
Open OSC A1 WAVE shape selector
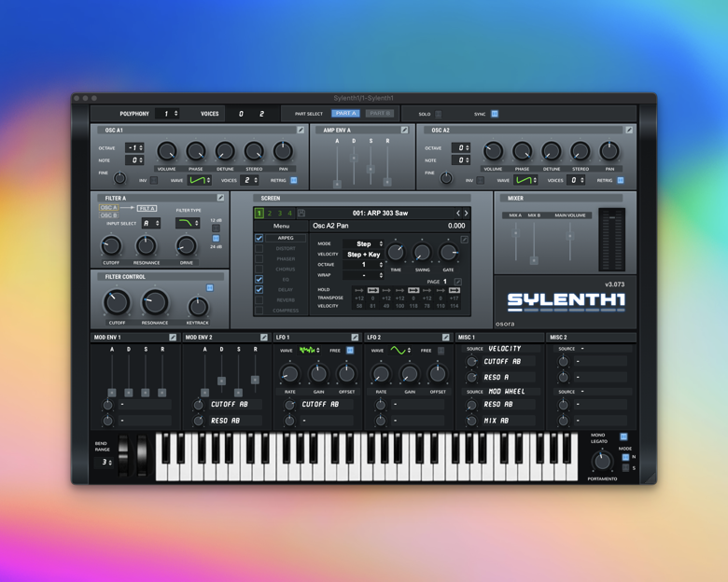pyautogui.click(x=200, y=180)
